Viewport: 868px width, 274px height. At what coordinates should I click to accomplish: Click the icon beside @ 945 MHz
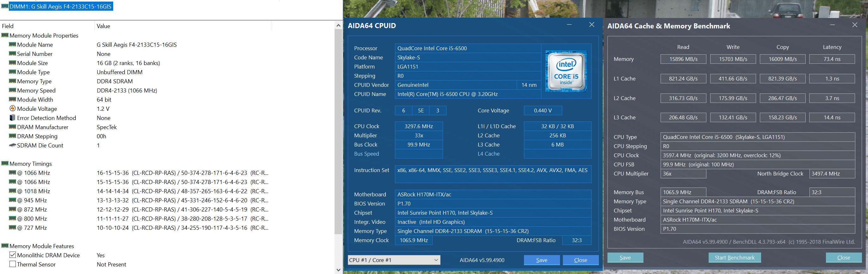click(x=12, y=200)
